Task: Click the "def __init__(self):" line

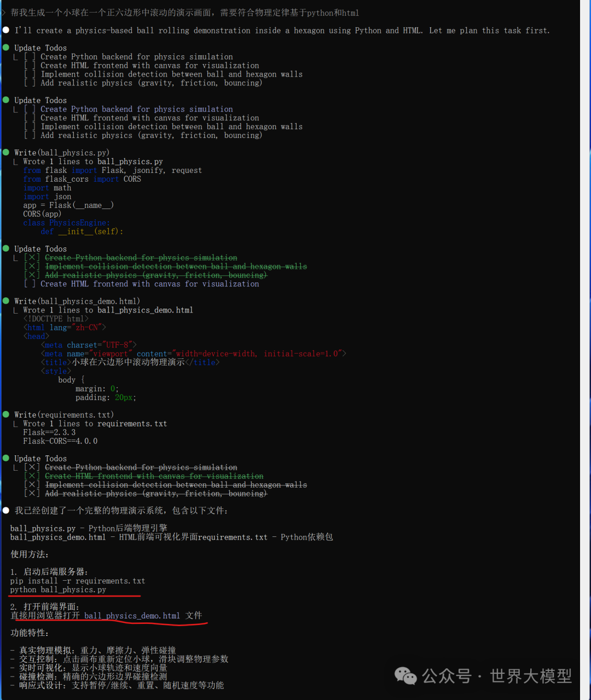Action: point(82,232)
